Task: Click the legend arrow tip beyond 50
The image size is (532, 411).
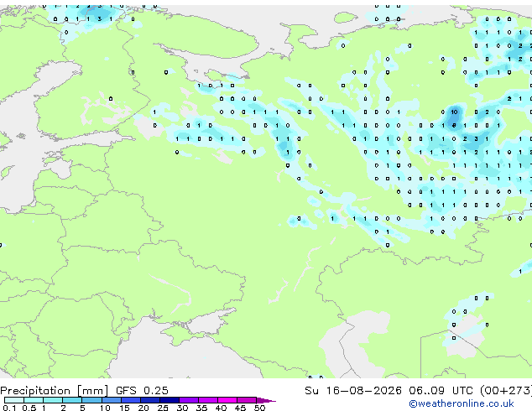Action: tap(266, 400)
